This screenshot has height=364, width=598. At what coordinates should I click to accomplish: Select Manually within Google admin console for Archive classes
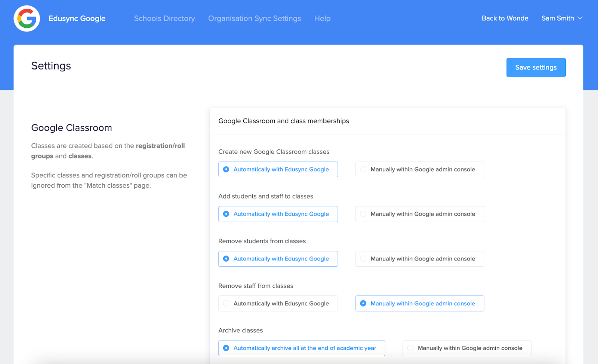point(467,348)
